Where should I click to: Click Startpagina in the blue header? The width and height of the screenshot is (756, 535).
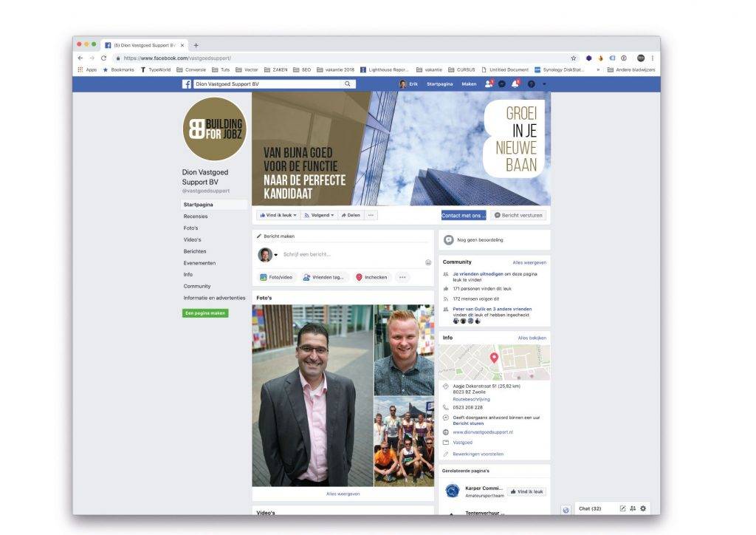coord(439,84)
